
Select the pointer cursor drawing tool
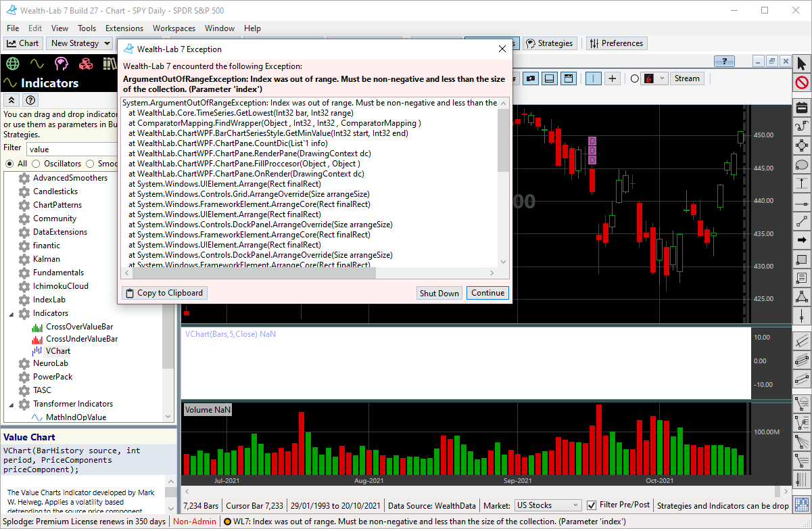point(802,64)
